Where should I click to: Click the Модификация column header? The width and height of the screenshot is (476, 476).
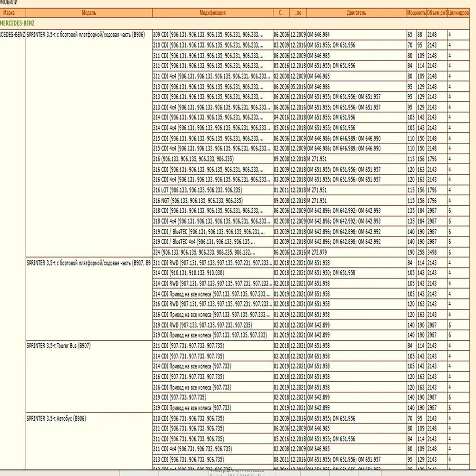pyautogui.click(x=212, y=13)
